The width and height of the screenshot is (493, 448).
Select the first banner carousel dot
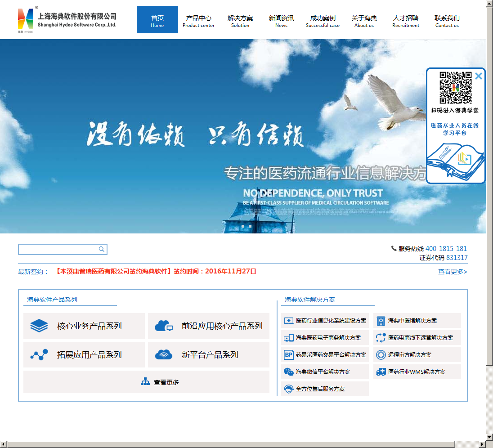243,226
